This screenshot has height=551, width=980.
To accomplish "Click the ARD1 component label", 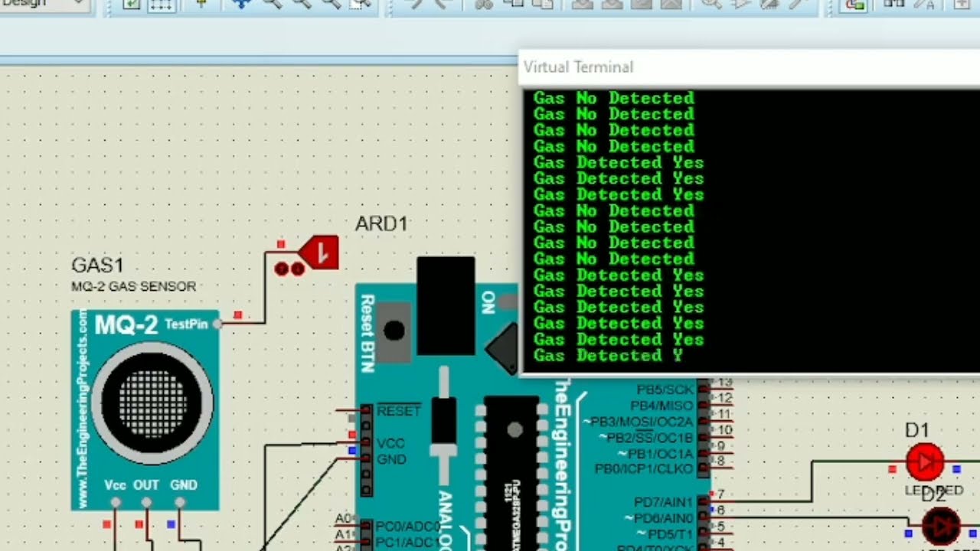I will click(381, 224).
